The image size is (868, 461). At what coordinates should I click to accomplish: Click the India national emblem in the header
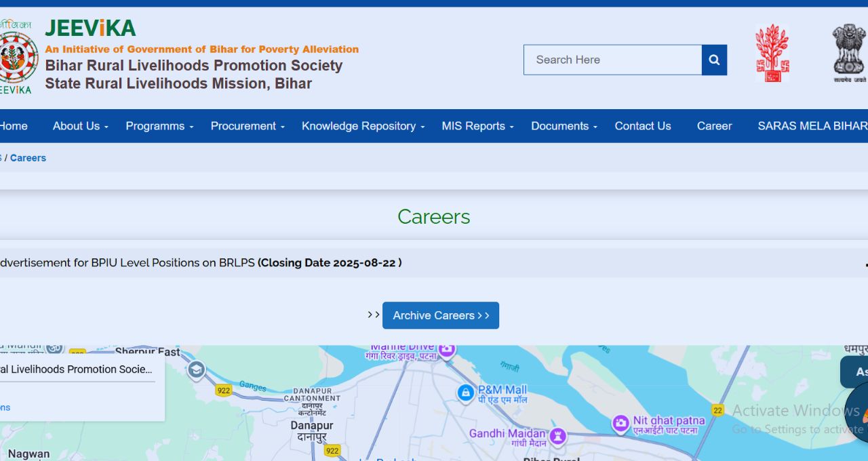(849, 53)
